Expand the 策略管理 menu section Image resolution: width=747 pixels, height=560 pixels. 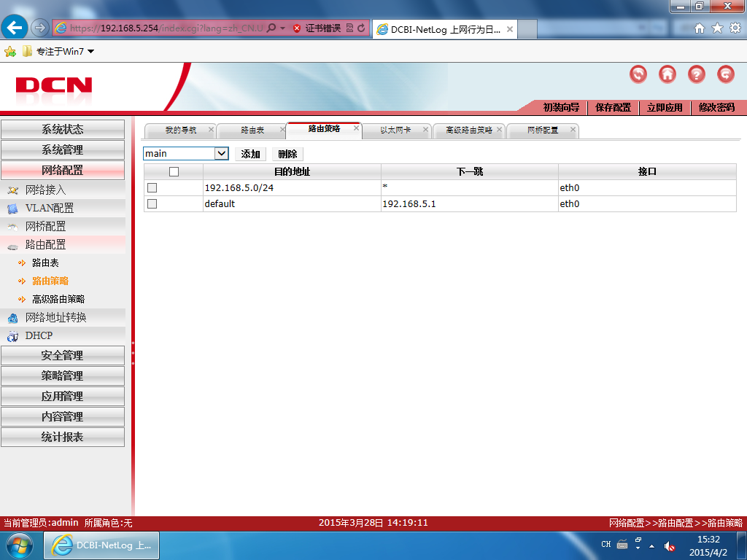click(x=63, y=376)
